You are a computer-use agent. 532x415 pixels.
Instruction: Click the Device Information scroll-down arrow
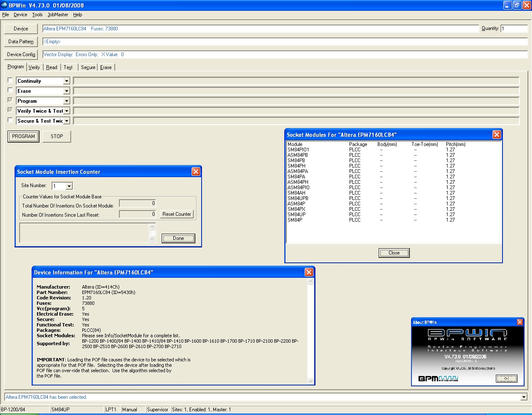(310, 380)
